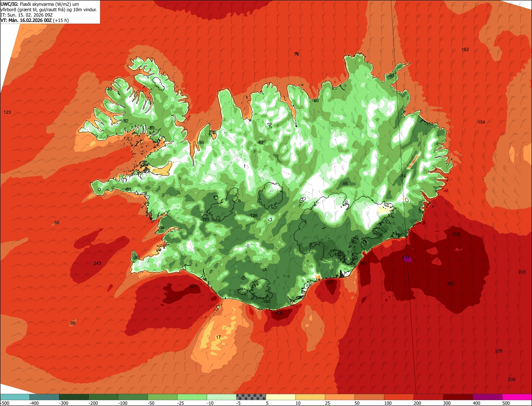
Task: Click the magenta legend swatch after 500
Action: tap(517, 397)
